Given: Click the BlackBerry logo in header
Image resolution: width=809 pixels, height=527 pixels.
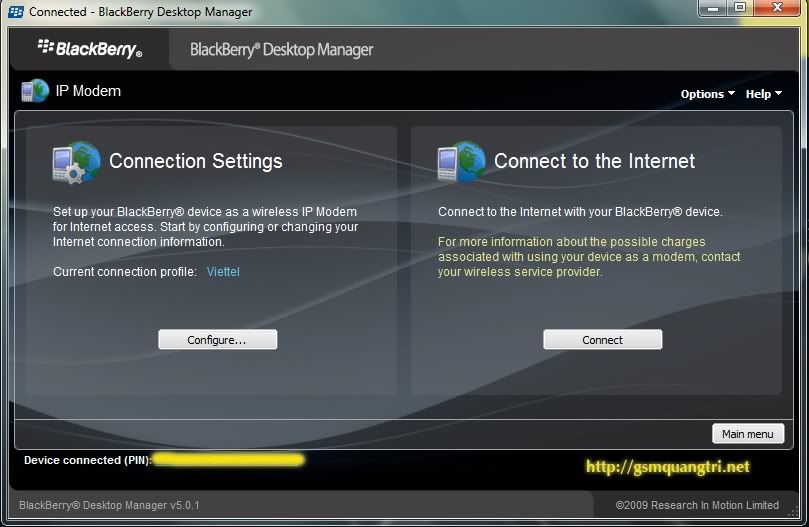Looking at the screenshot, I should (90, 49).
